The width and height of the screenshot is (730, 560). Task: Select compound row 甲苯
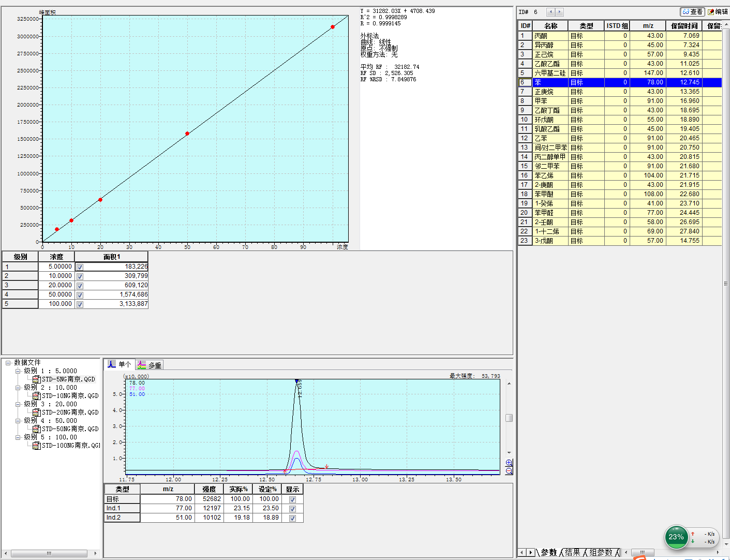coord(620,101)
